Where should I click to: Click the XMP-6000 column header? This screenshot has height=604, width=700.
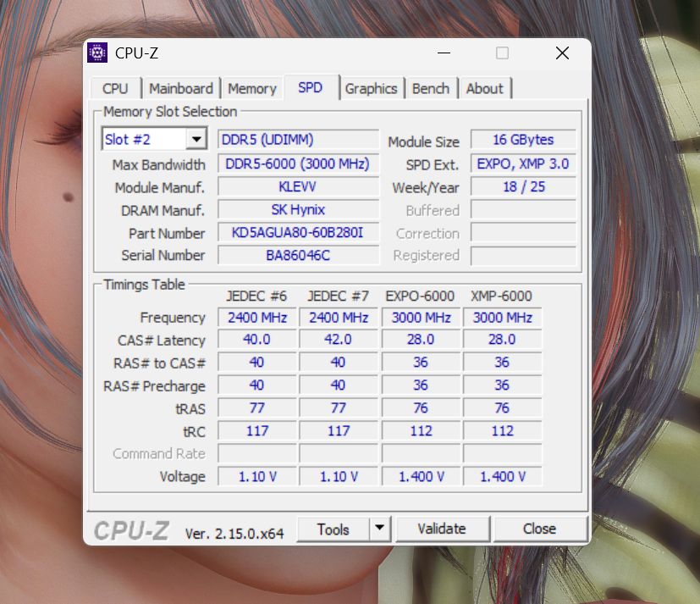click(501, 296)
